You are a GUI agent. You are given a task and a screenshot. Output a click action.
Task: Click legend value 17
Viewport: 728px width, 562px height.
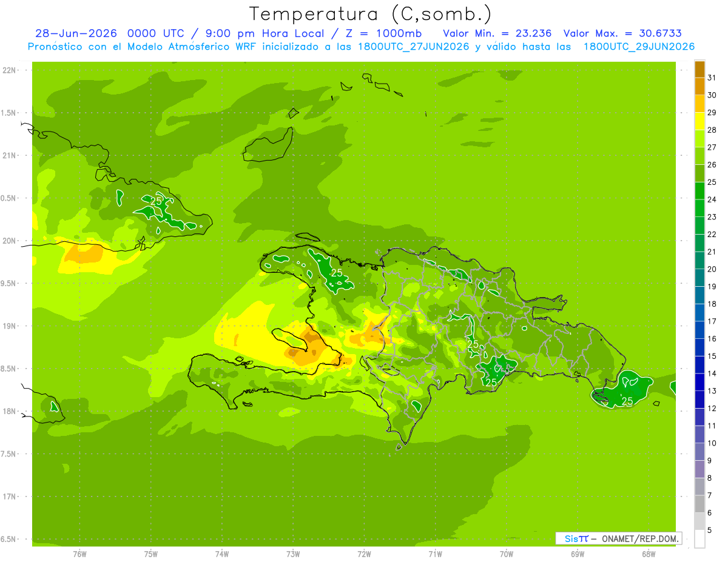(712, 321)
